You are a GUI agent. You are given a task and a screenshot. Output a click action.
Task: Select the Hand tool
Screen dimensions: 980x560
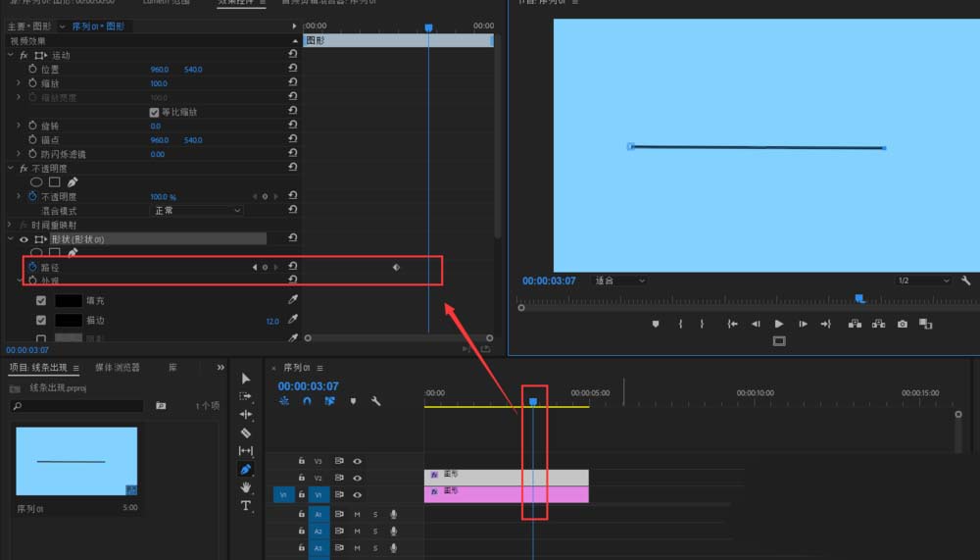(x=246, y=487)
